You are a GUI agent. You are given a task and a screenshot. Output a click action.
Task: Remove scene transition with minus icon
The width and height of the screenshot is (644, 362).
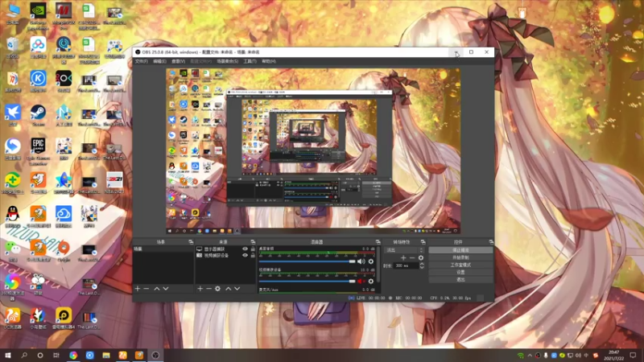coord(412,257)
